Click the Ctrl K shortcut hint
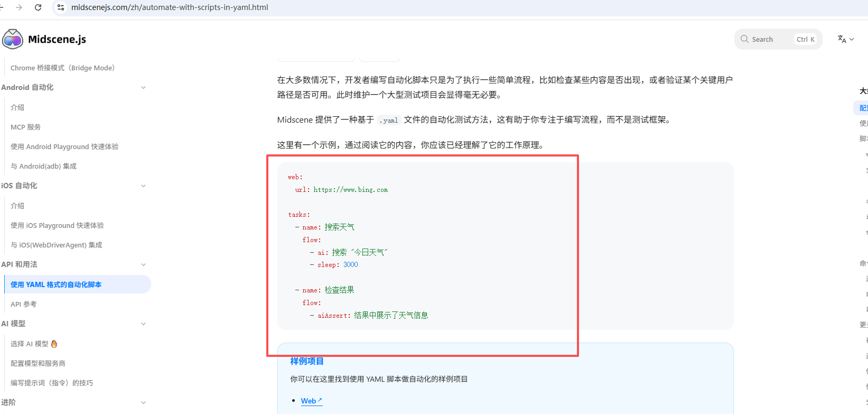 point(806,39)
